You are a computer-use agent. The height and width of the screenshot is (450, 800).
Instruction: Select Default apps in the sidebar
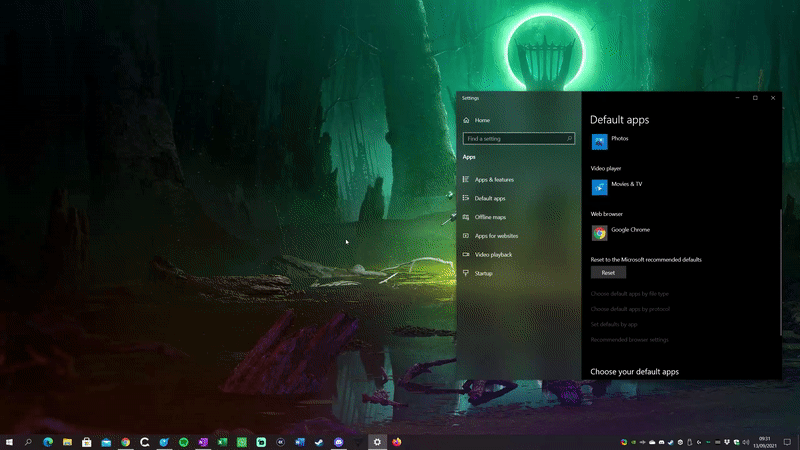click(x=490, y=198)
